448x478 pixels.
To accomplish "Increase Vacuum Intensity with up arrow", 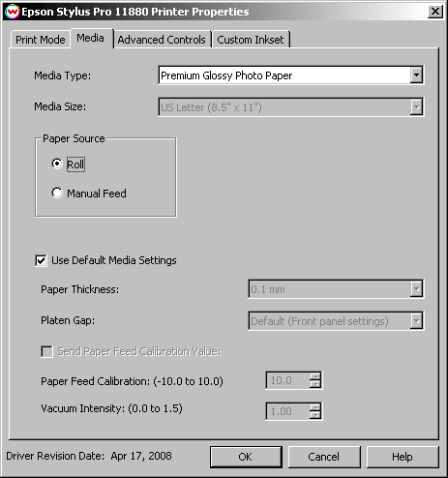I will click(x=315, y=407).
